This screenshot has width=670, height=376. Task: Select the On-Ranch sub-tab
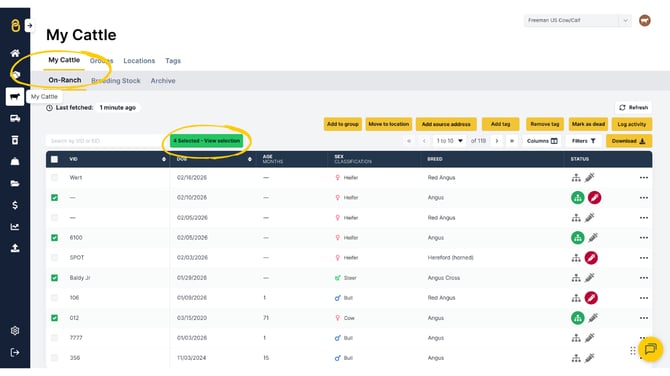tap(65, 80)
